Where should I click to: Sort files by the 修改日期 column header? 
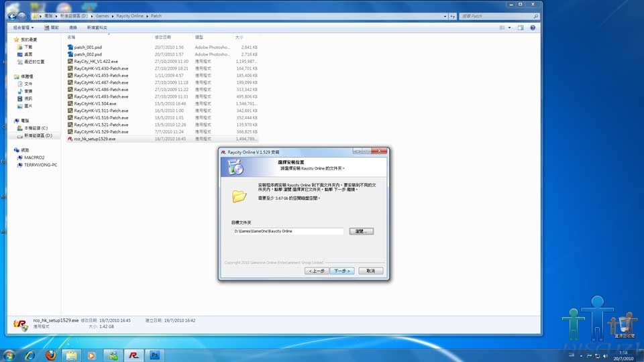coord(163,37)
